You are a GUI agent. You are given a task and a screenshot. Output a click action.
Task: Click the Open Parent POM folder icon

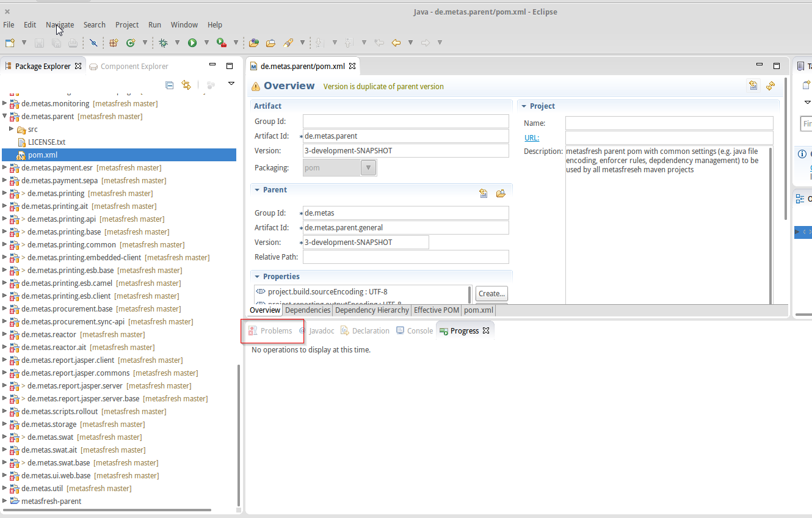tap(501, 194)
